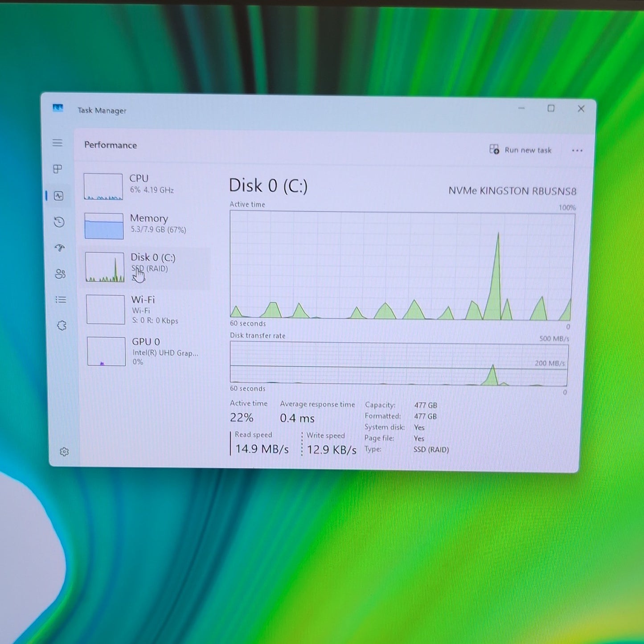Open the Startup apps page icon
This screenshot has width=644, height=644.
click(60, 248)
